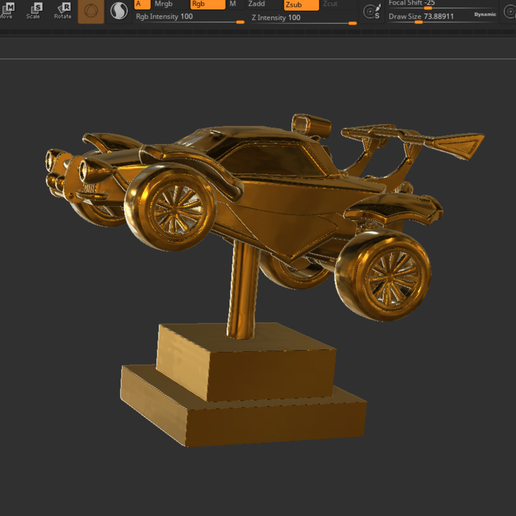Screen dimensions: 516x516
Task: Click the sphere material preview icon
Action: (x=119, y=11)
